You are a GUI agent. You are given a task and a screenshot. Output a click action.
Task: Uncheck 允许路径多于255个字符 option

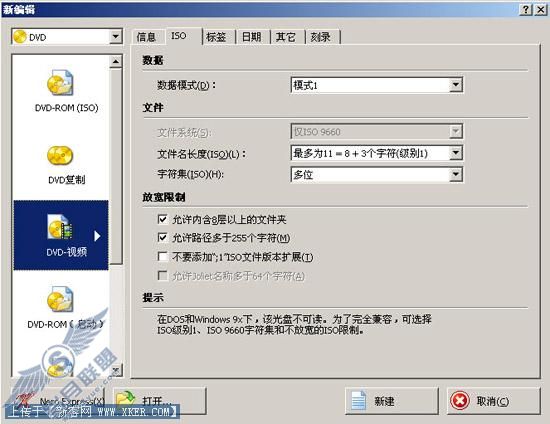pos(162,238)
